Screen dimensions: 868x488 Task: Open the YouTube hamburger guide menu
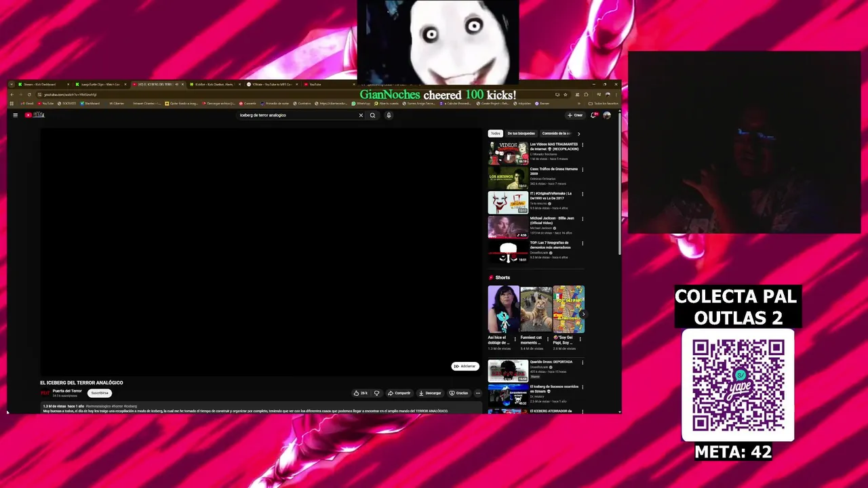(15, 115)
